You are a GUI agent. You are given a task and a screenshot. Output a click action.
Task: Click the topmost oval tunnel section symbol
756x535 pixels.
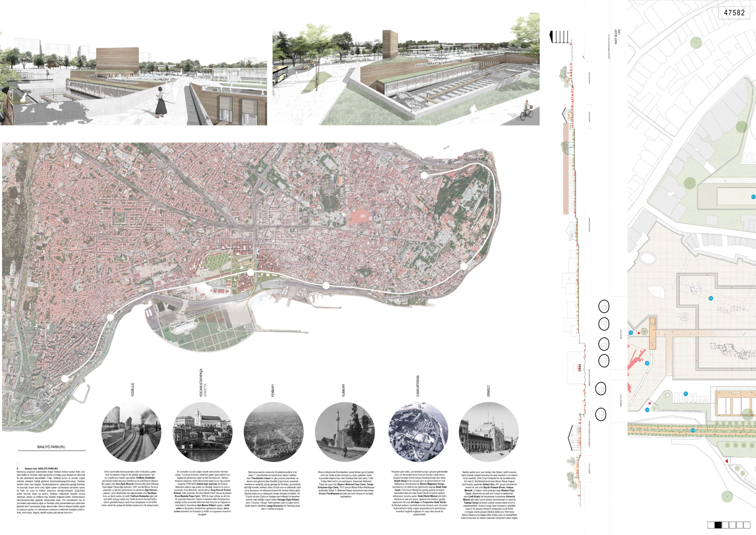coord(604,306)
